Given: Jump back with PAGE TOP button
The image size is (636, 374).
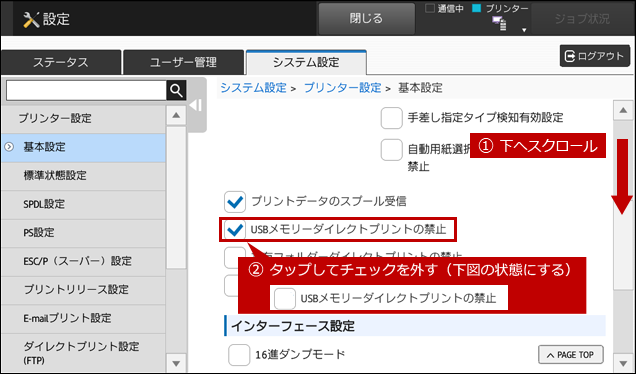Looking at the screenshot, I should (571, 355).
